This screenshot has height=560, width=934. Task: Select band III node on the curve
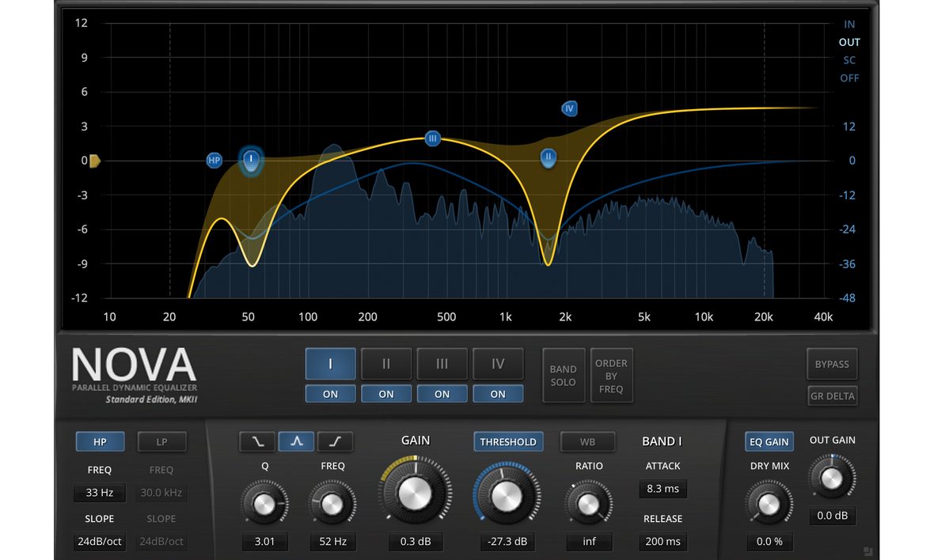pyautogui.click(x=432, y=138)
